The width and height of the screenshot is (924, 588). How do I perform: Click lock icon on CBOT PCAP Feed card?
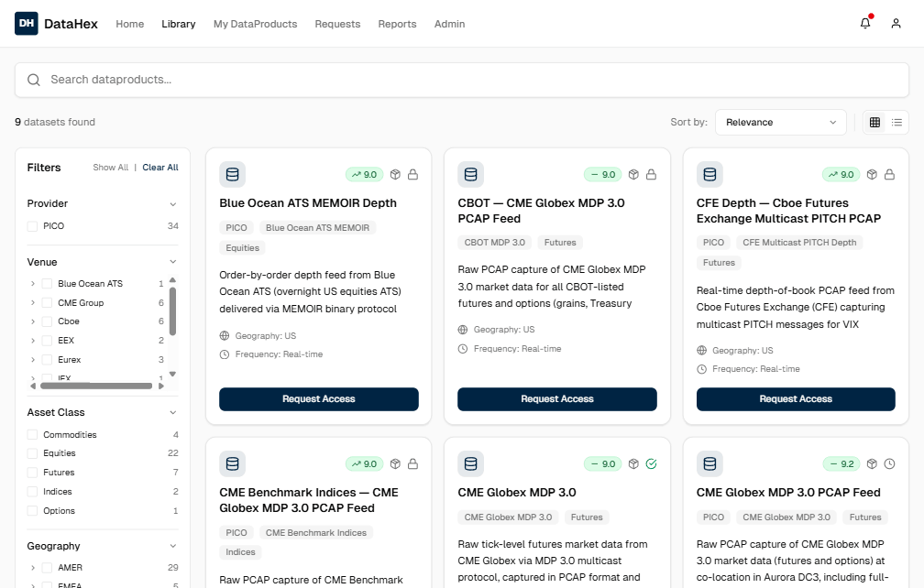tap(651, 174)
